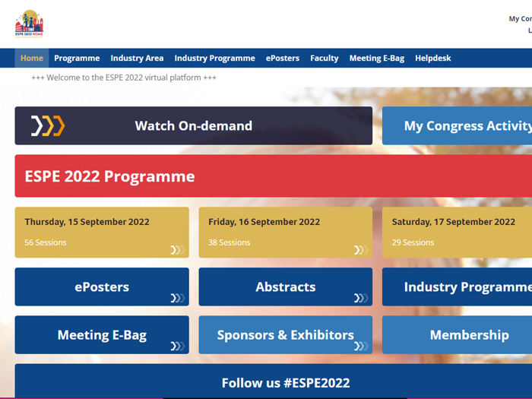Click the ESPE 2022 Rome logo

(x=29, y=24)
